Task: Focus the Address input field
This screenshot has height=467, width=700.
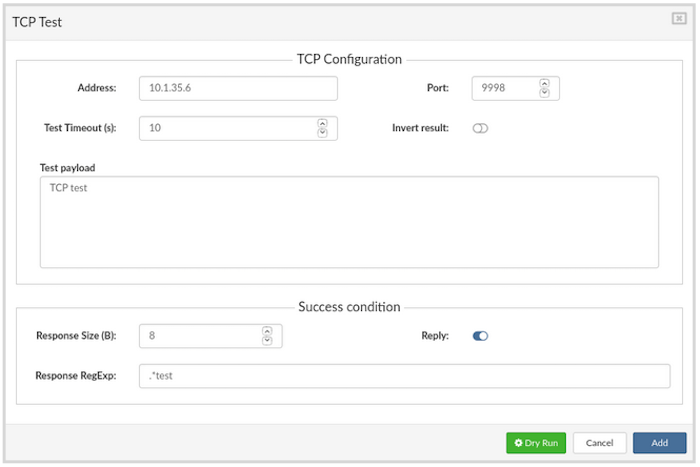Action: 238,88
